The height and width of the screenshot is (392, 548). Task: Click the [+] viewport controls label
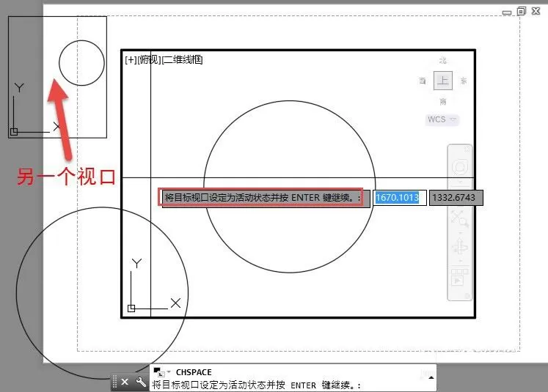tap(131, 59)
